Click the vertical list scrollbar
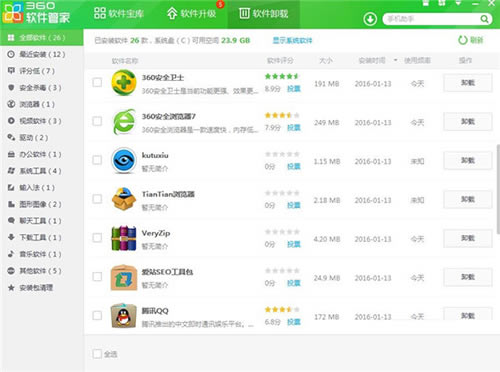Viewport: 500px width, 372px height. click(498, 189)
